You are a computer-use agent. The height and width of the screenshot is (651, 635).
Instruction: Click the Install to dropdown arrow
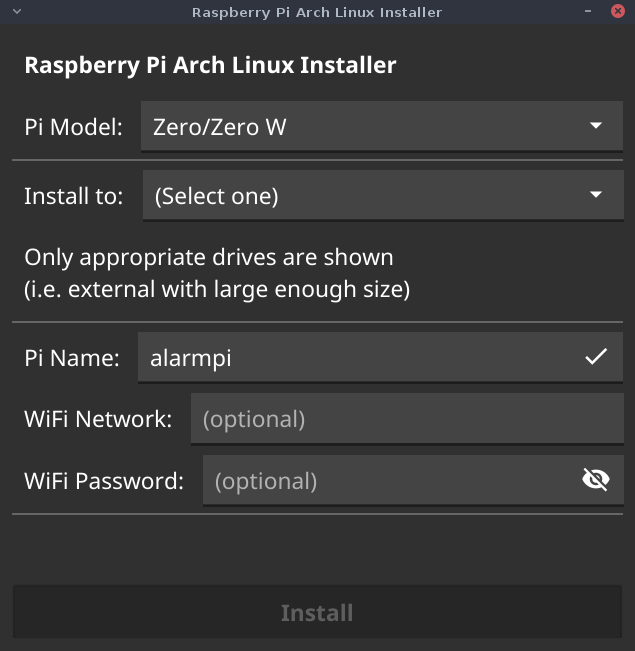596,194
